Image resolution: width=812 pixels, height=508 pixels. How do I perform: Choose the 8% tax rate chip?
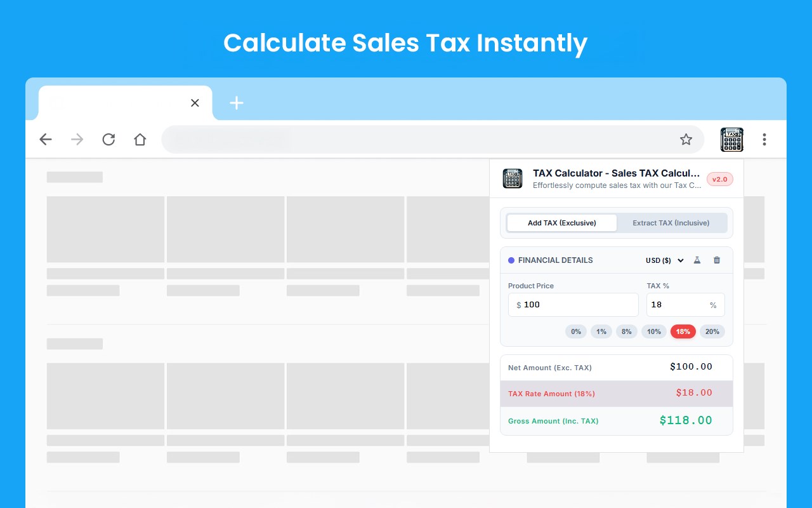point(627,331)
